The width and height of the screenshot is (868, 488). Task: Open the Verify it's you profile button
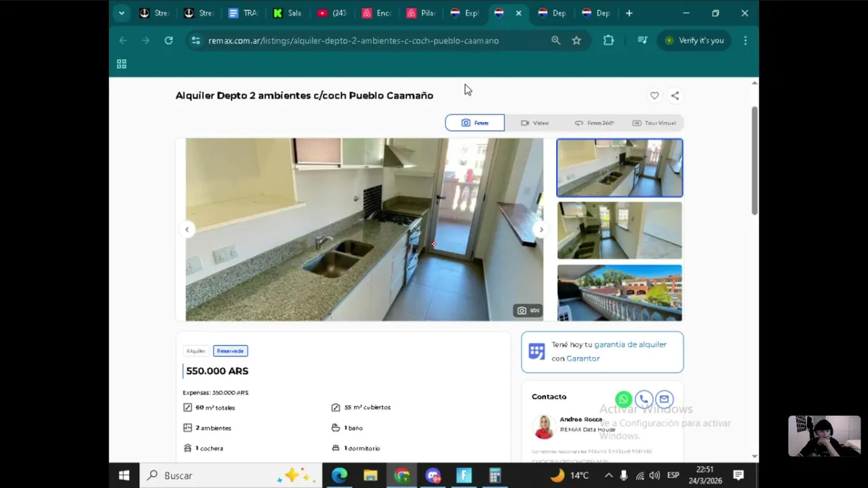click(694, 41)
